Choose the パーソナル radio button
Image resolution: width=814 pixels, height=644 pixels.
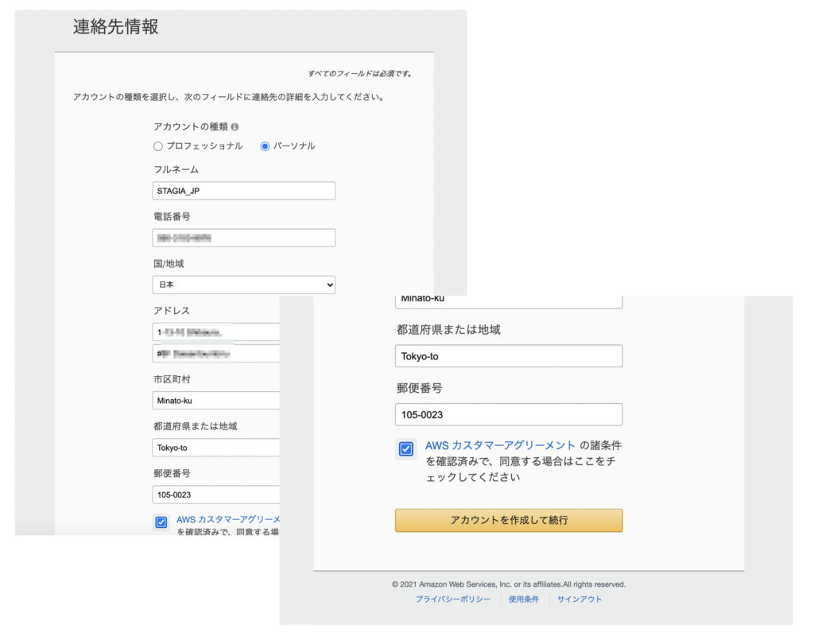pyautogui.click(x=265, y=146)
